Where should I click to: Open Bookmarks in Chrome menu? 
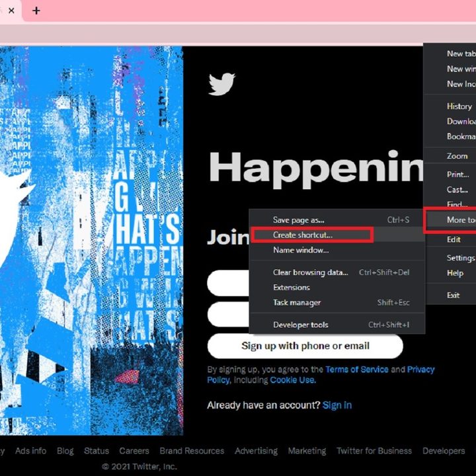coord(450,137)
